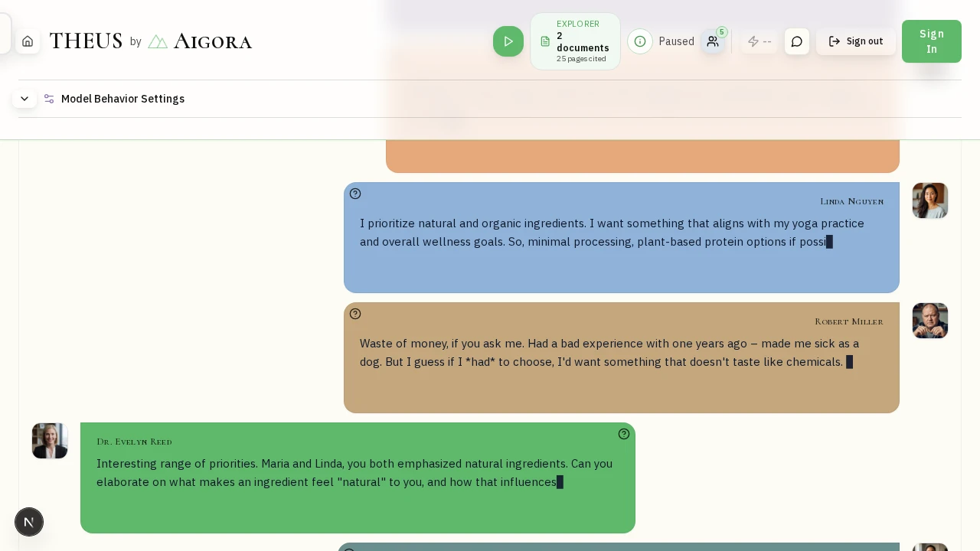Open the Model Behavior Settings label
980x551 pixels.
[x=122, y=99]
